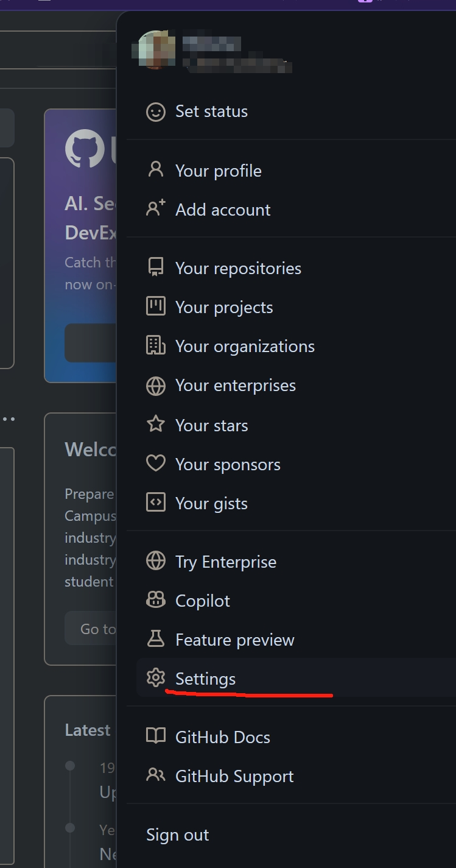This screenshot has height=868, width=456.
Task: Click the building icon beside Your organizations
Action: coord(156,345)
